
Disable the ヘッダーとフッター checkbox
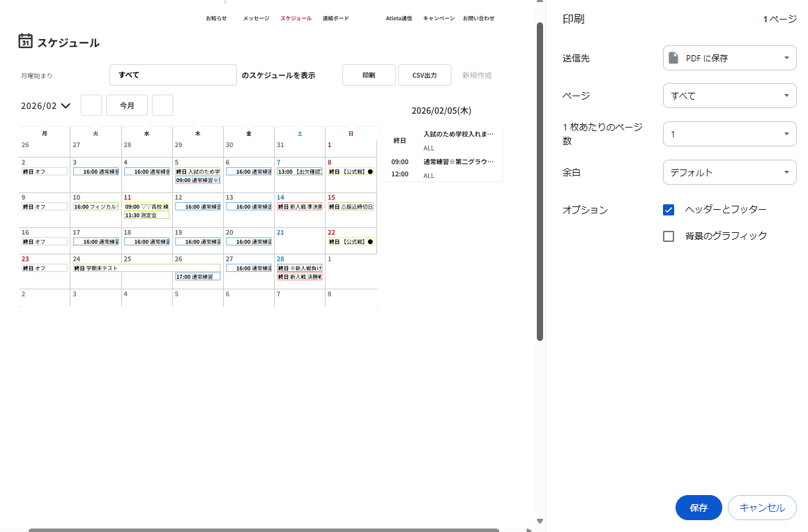[x=669, y=210]
